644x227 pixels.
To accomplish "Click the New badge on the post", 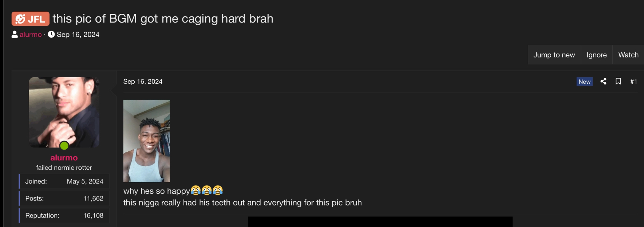I will tap(584, 81).
